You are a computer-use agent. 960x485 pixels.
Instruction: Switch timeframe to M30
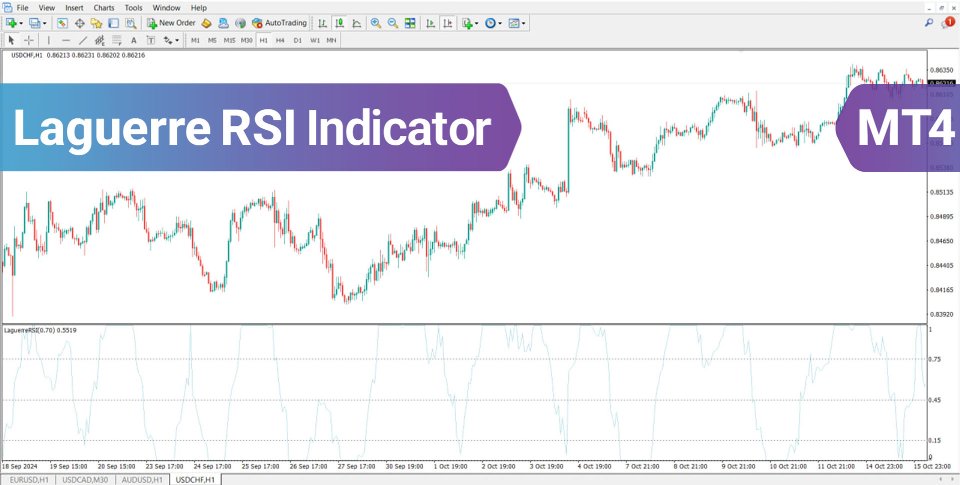(x=247, y=40)
